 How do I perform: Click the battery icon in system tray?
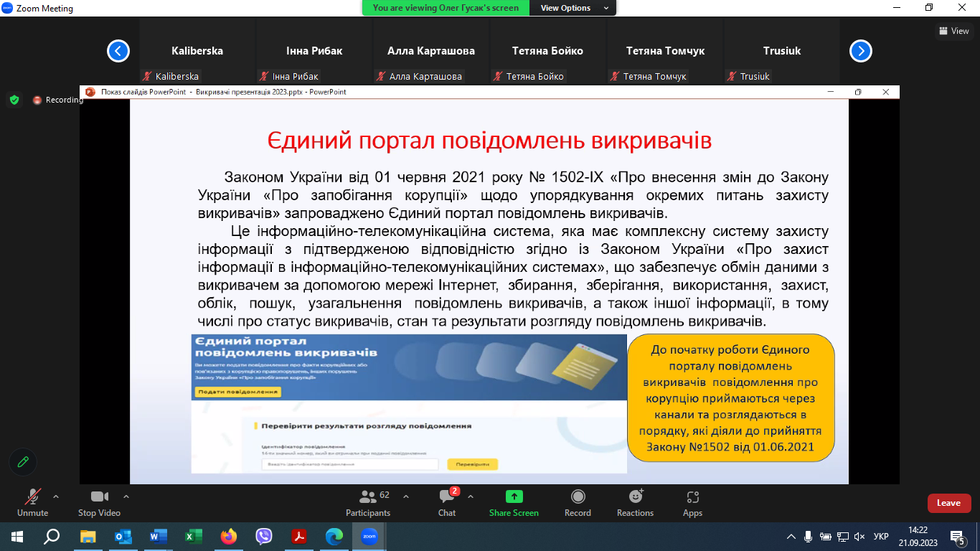(825, 536)
